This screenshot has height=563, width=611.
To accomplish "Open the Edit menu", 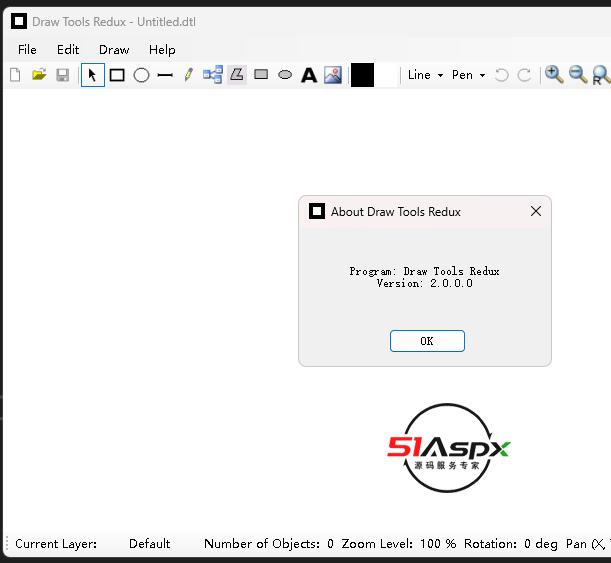I will click(x=68, y=50).
